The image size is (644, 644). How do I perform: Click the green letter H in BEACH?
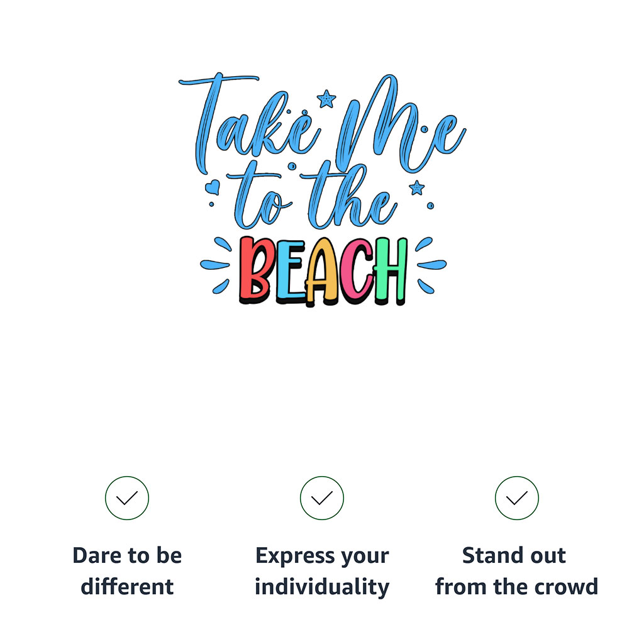point(389,270)
